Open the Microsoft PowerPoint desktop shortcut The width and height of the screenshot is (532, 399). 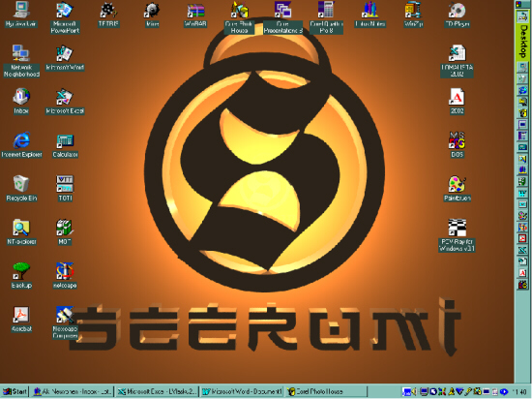[65, 17]
